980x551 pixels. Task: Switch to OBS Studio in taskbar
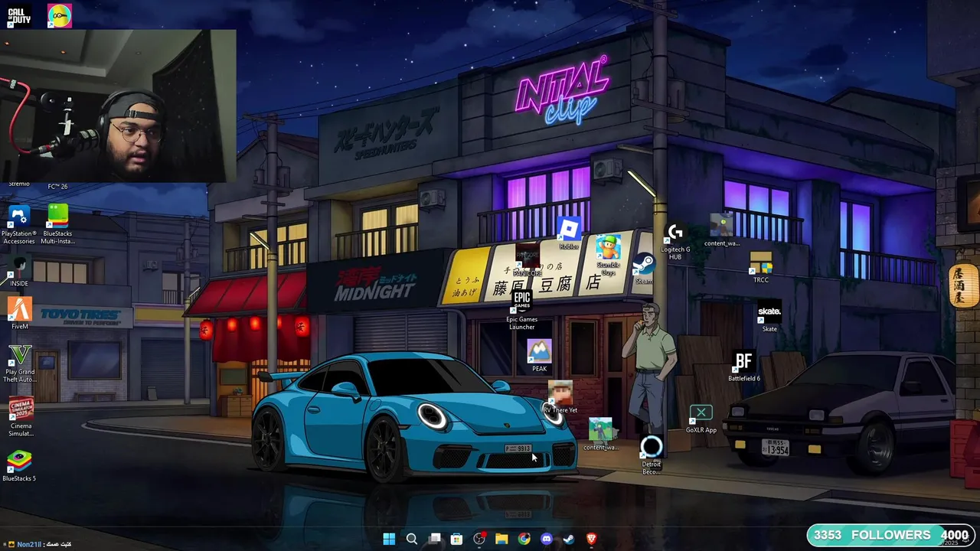pos(479,539)
